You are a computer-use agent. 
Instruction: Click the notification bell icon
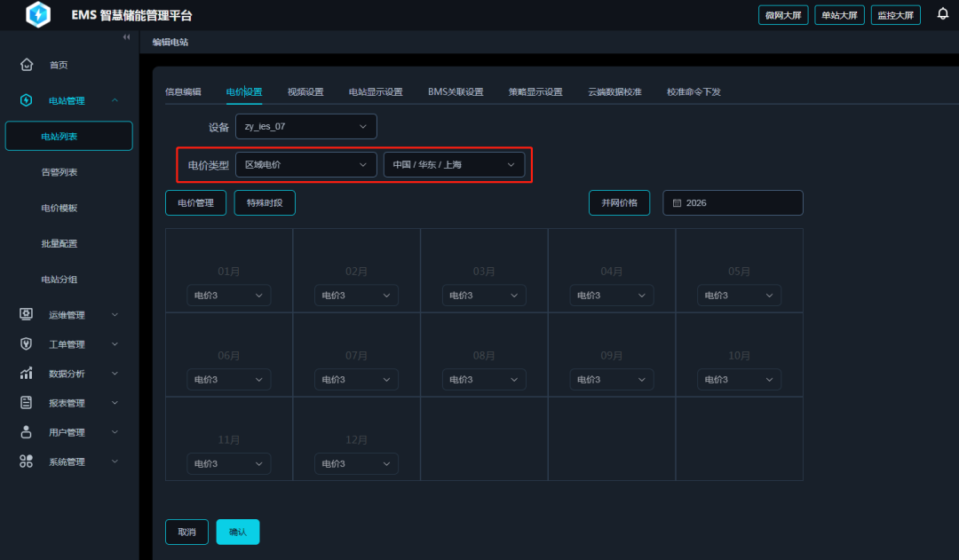tap(943, 14)
